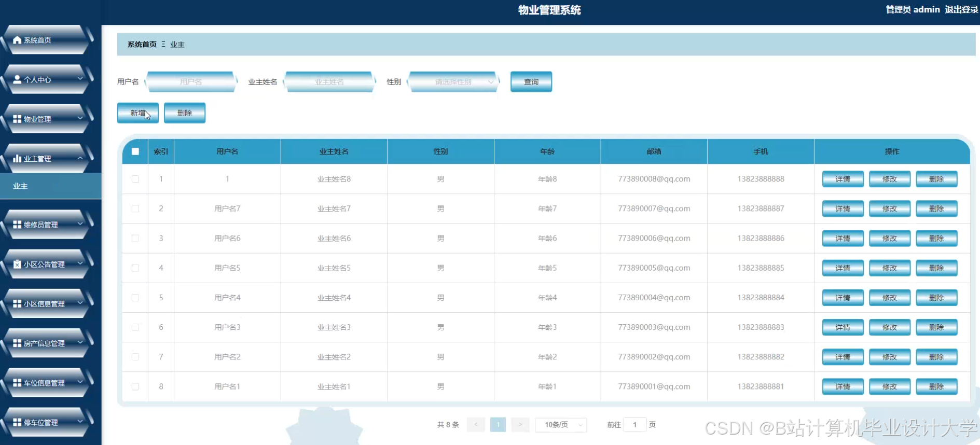Check the box for row 用户名2
980x445 pixels.
tap(135, 357)
